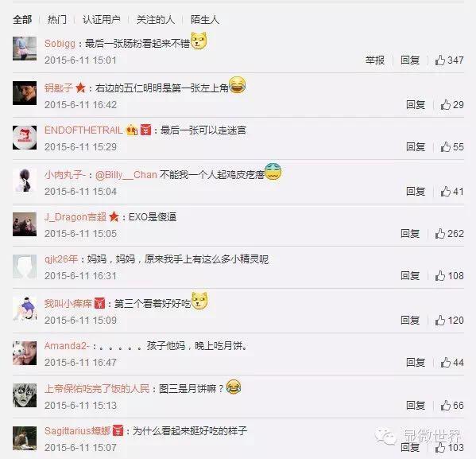The width and height of the screenshot is (476, 459).
Task: Open the @Billy__Chan mention link
Action: click(126, 175)
